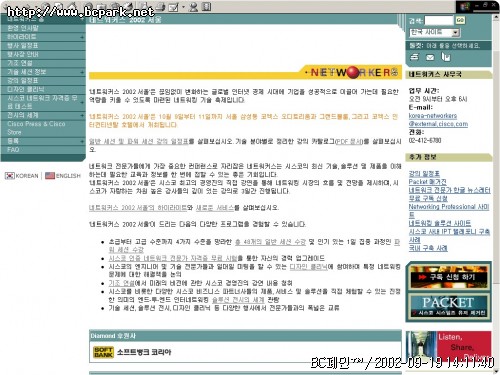
Task: Open the 시스코 사내 IPT 텔레포니 구축 사례 link
Action: pos(449,235)
